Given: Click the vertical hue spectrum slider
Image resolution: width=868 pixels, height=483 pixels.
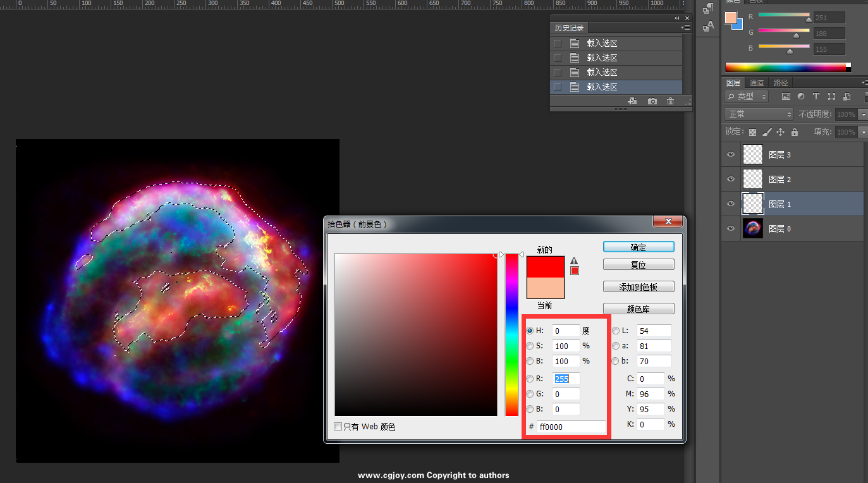Looking at the screenshot, I should click(511, 335).
